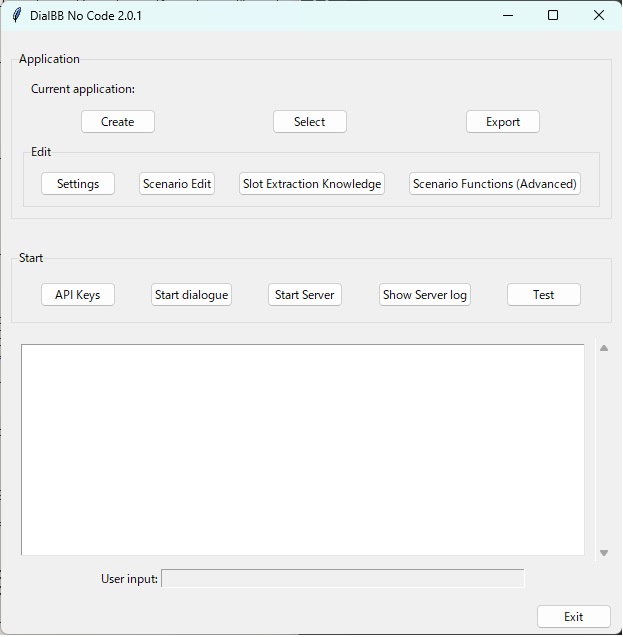This screenshot has width=623, height=637.
Task: Show Server log
Action: click(x=425, y=295)
